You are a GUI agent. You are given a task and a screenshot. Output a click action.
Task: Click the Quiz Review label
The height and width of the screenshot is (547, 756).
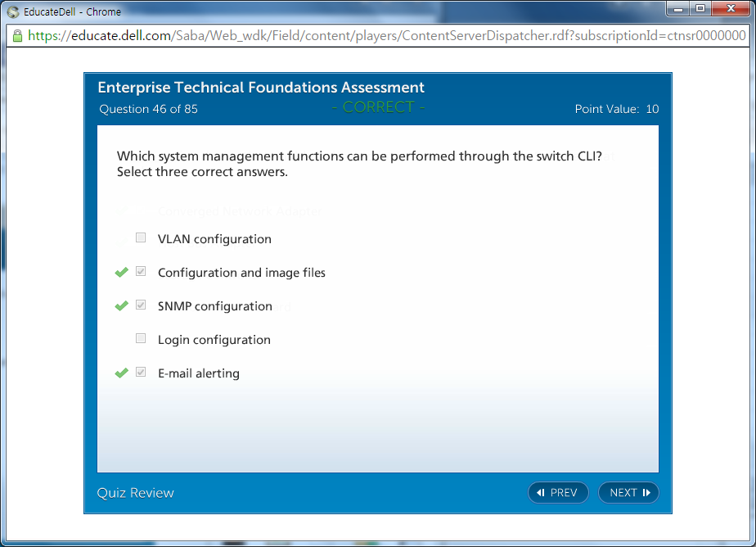[x=136, y=492]
